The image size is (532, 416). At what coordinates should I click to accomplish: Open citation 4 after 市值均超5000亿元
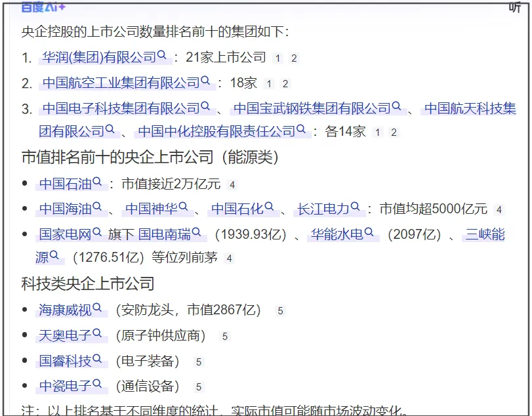(499, 210)
